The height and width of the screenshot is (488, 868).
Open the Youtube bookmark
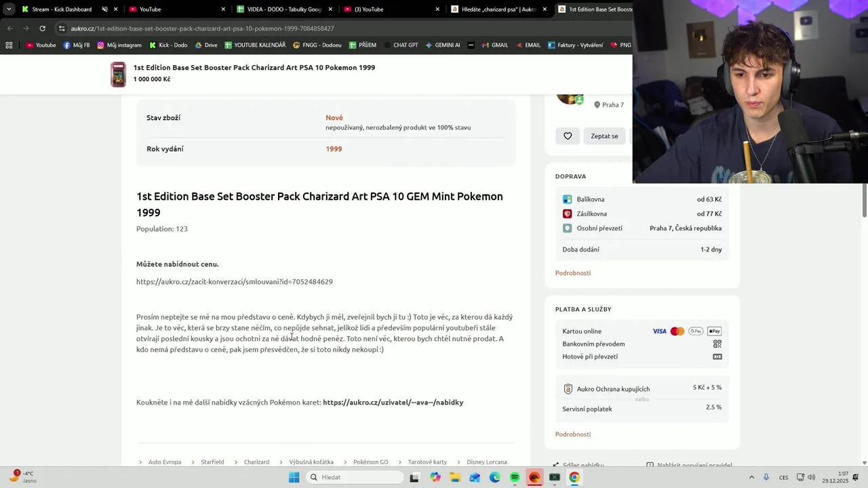point(41,45)
